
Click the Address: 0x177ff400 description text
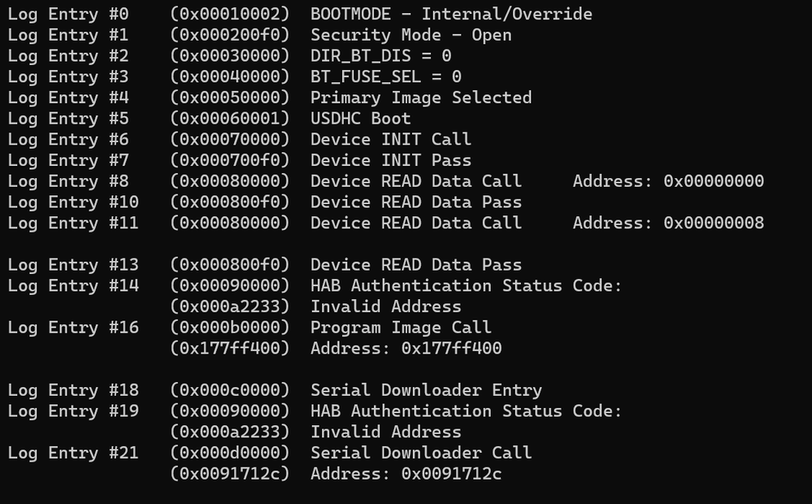tap(406, 349)
